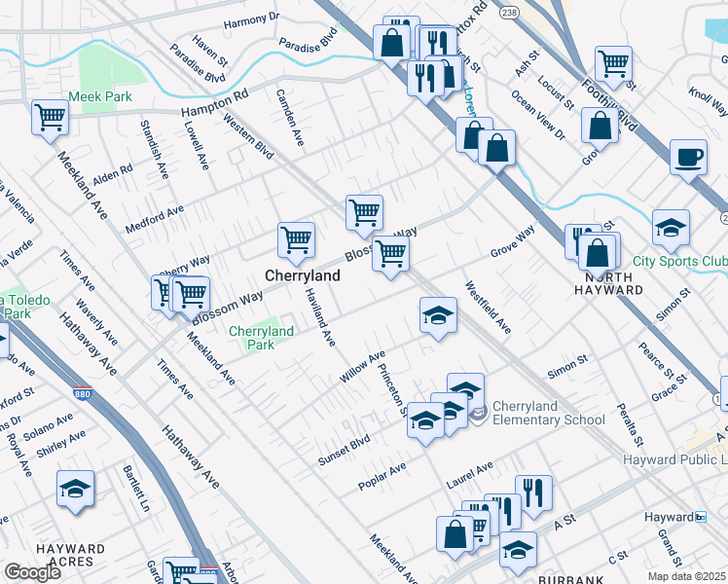Select the front grocery cart marker at Meekland and Blossom
728x584 pixels.
191,296
